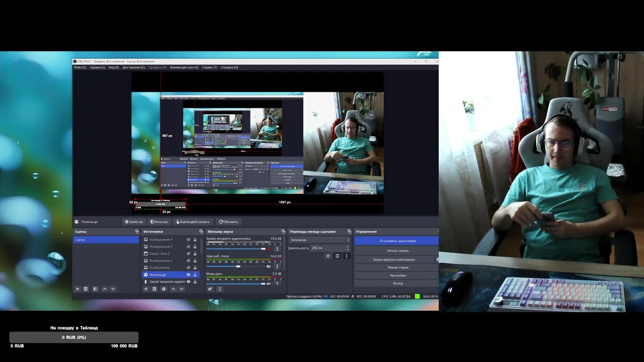The image size is (644, 362).
Task: Mute Звук раб. стола speaker icon
Action: pyautogui.click(x=269, y=266)
